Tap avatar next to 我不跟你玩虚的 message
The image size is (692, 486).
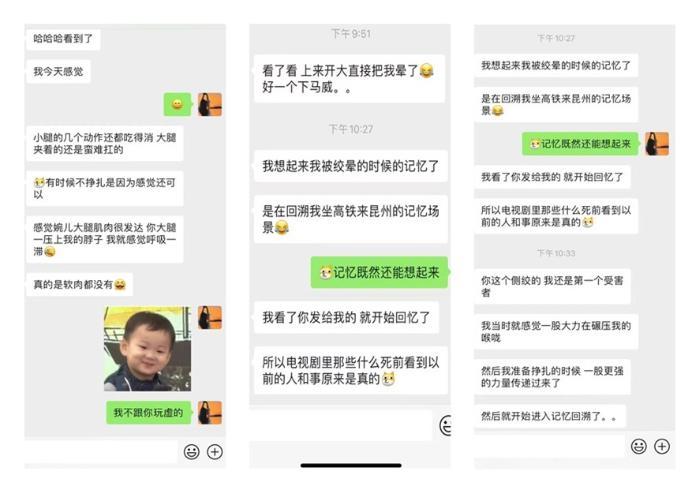pos(210,412)
